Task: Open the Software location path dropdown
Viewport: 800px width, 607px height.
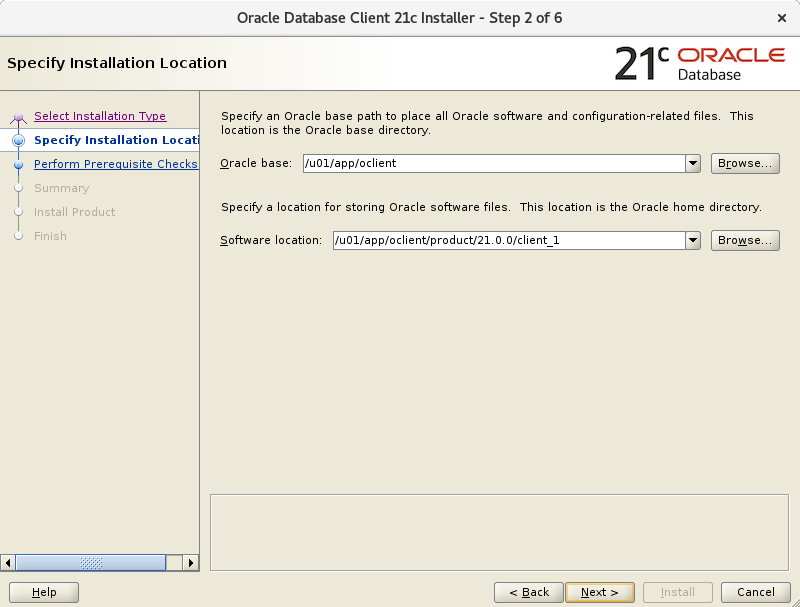Action: tap(693, 240)
